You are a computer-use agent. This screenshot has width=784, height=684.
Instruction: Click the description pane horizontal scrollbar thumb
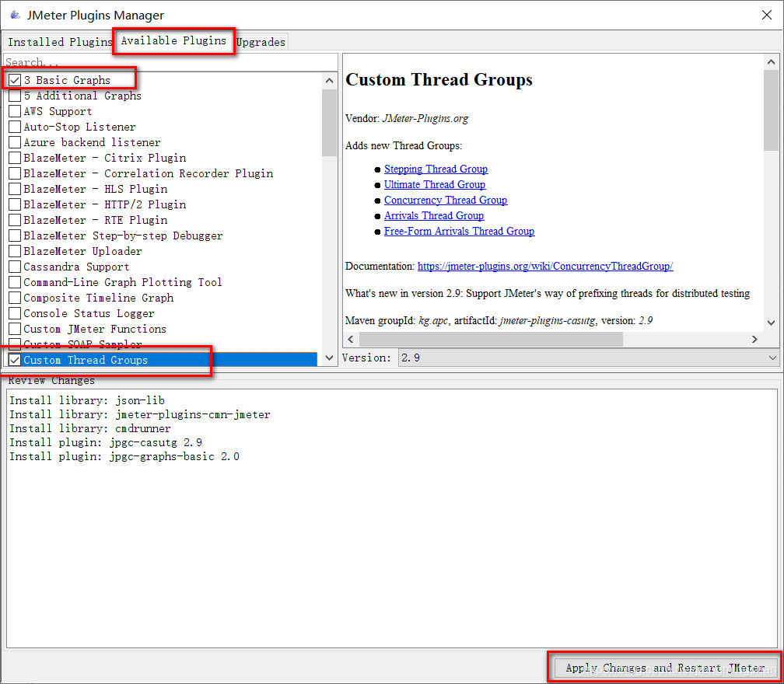(x=491, y=339)
